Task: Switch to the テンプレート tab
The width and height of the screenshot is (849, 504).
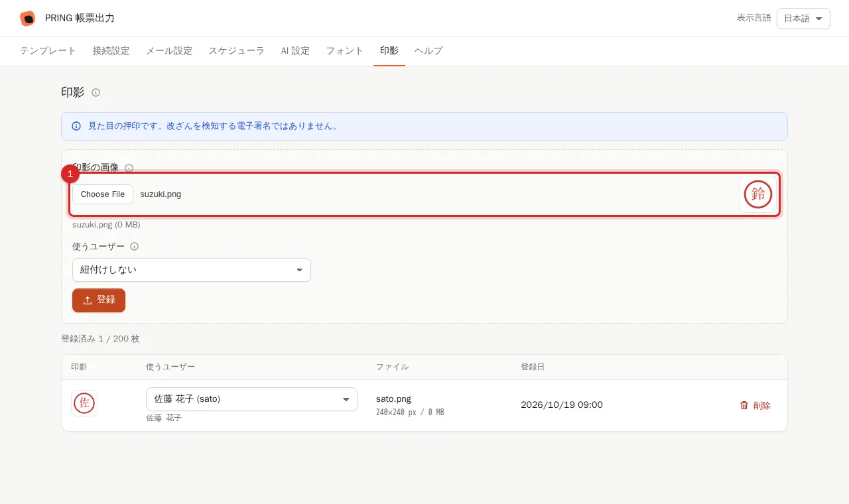Action: coord(48,51)
